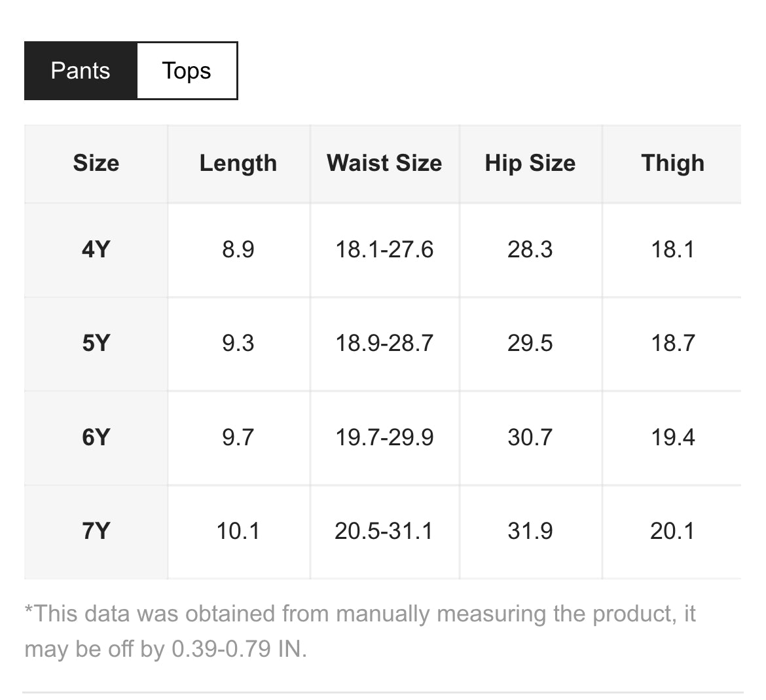This screenshot has width=766, height=700.
Task: Select the 7Y size row label
Action: [x=96, y=530]
